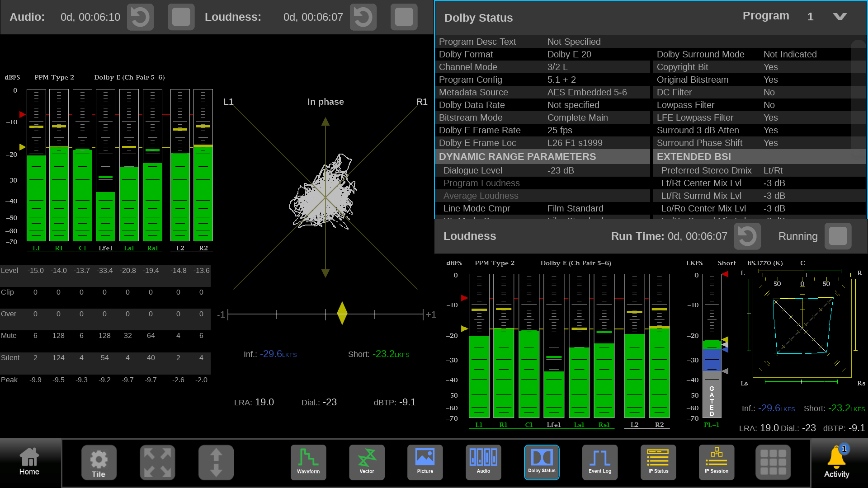This screenshot has width=868, height=488.
Task: Open the Audio display
Action: pyautogui.click(x=483, y=462)
